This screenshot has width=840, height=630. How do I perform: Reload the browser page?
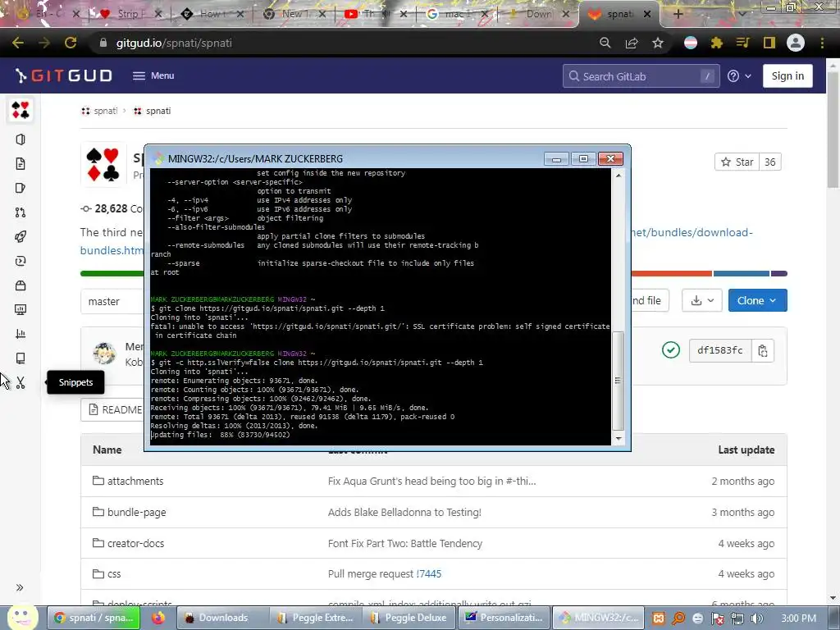(71, 43)
